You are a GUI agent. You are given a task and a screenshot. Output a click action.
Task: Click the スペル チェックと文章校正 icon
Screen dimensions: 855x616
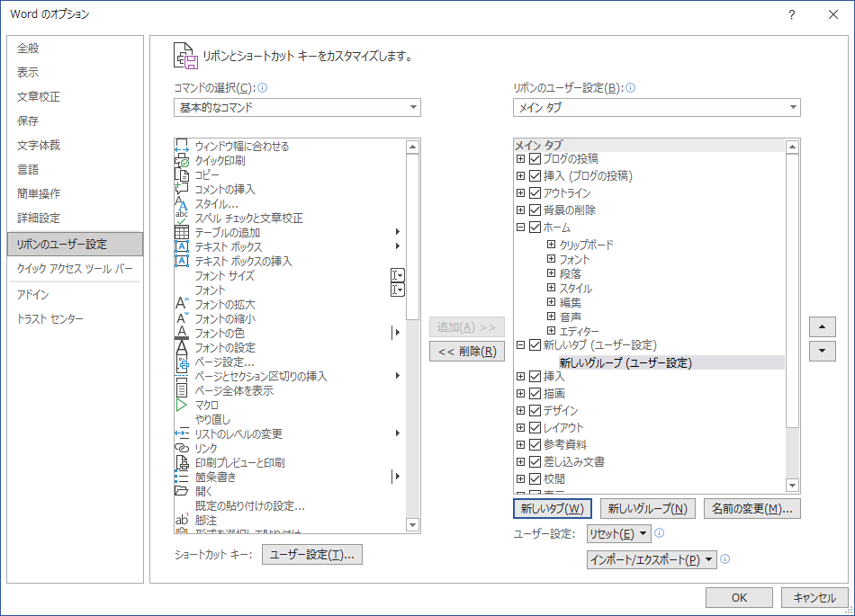182,218
